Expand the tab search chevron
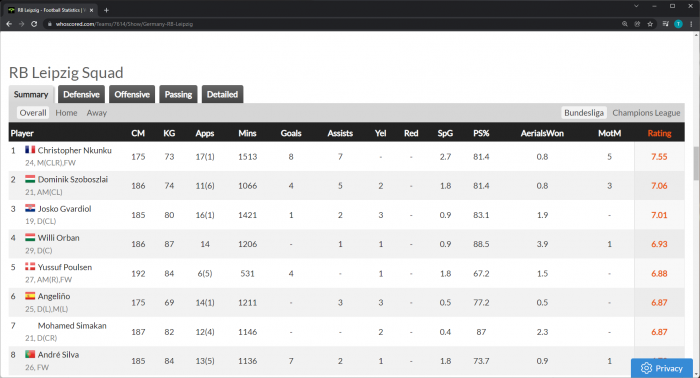 tap(636, 6)
